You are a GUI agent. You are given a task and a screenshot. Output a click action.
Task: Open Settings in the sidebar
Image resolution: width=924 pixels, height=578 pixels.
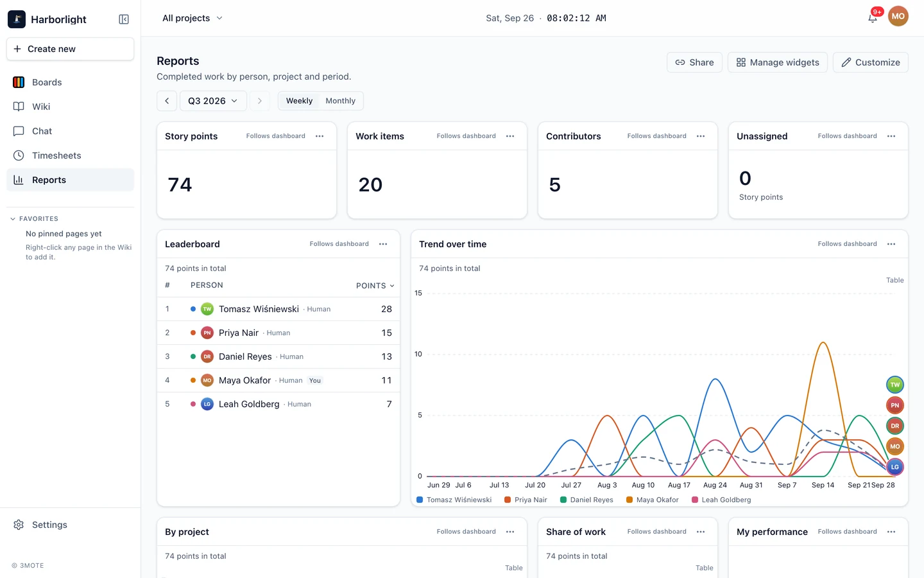71,525
